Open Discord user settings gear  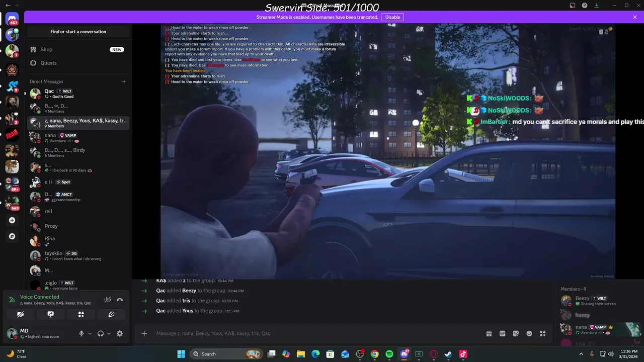[120, 333]
